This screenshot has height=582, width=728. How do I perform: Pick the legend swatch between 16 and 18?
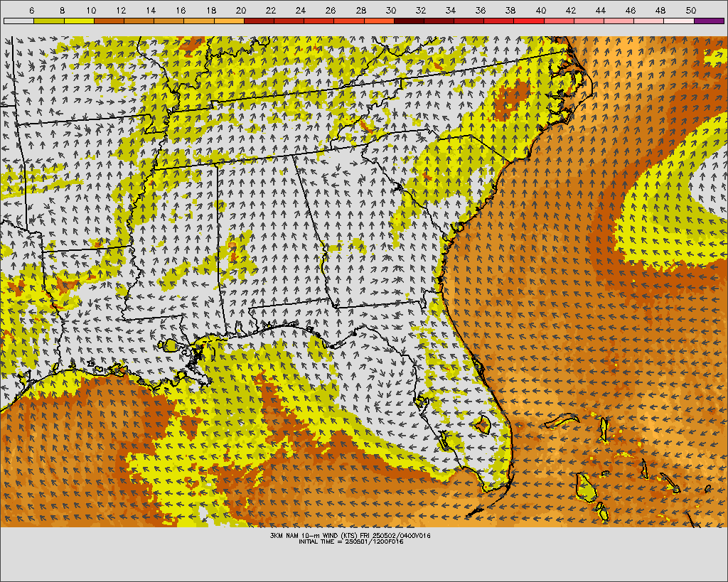pos(199,21)
